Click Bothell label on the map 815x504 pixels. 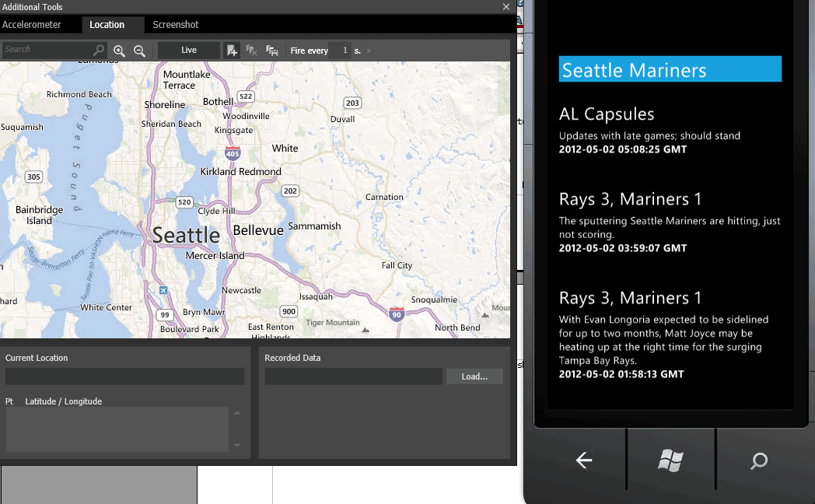[218, 102]
